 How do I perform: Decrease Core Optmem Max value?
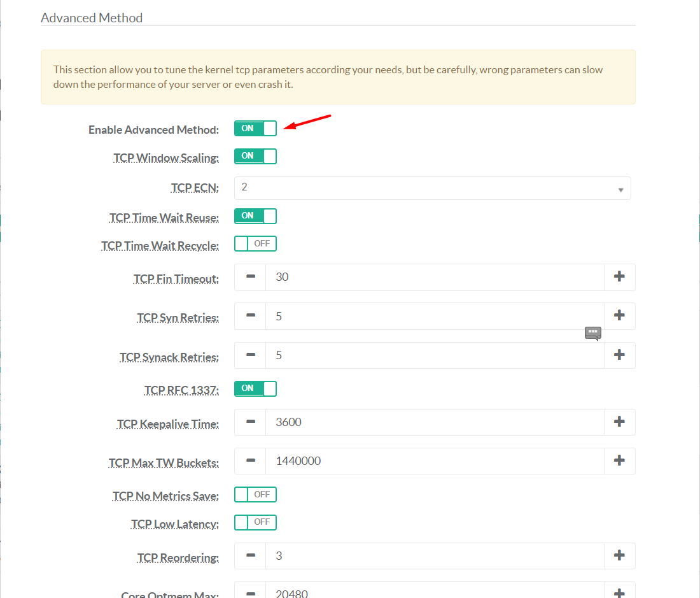click(x=250, y=592)
